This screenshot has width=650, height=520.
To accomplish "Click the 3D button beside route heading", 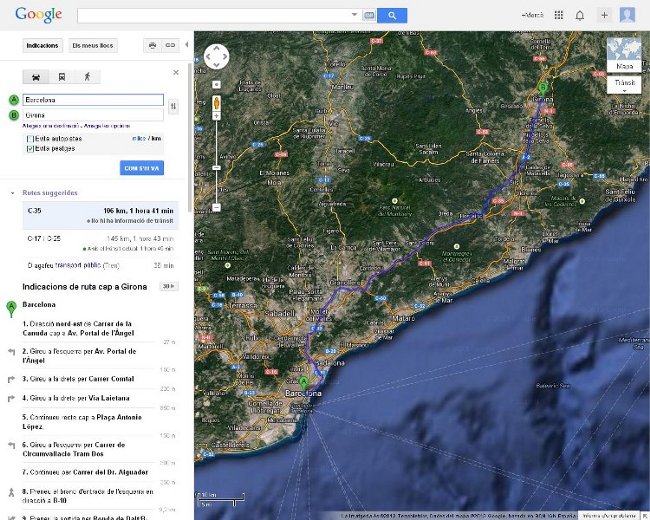I will 168,286.
